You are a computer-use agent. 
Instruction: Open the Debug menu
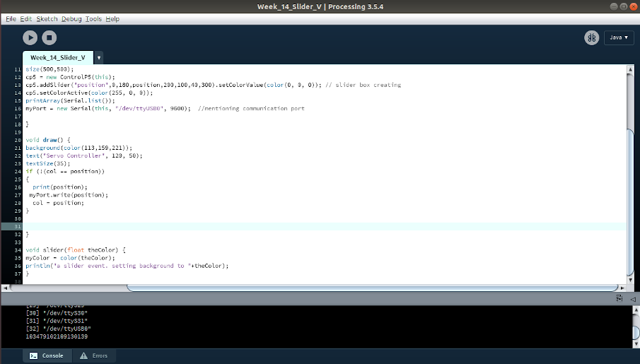point(71,19)
